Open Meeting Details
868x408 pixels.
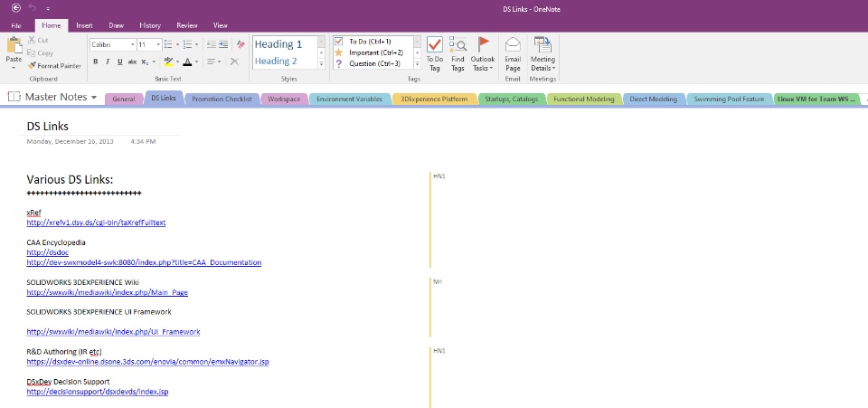coord(543,54)
